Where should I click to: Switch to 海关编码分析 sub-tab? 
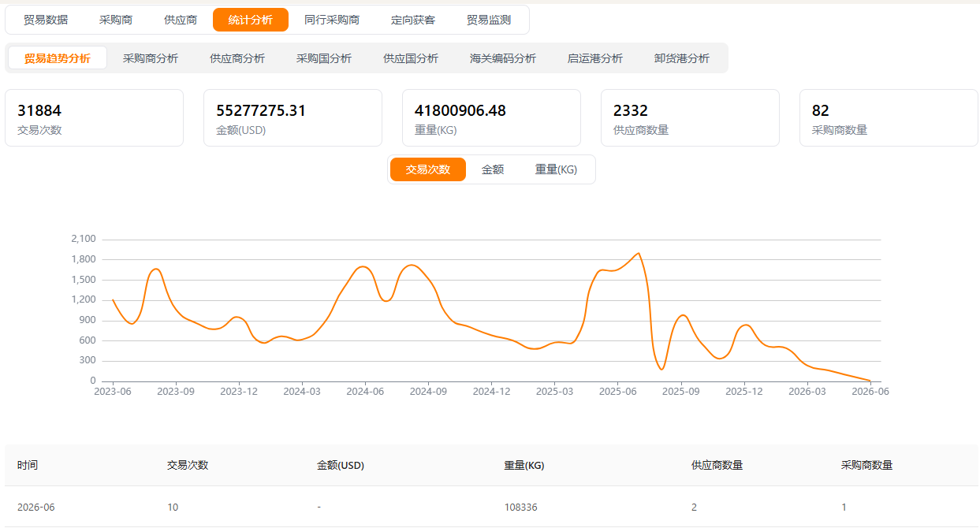[x=503, y=58]
